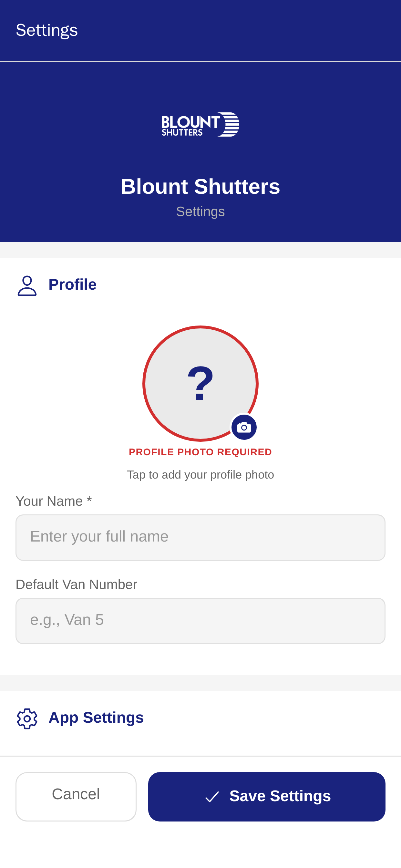Save Settings with the blue button
The image size is (401, 868).
click(267, 797)
